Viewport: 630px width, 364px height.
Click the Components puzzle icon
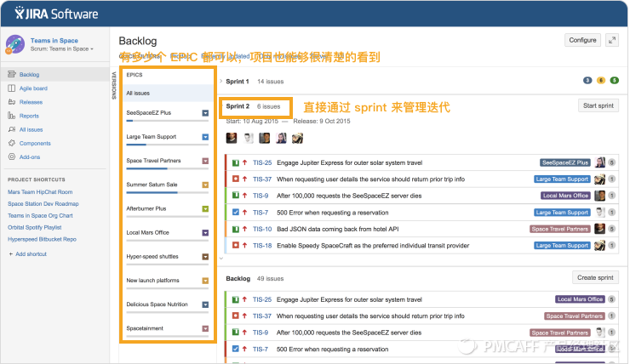point(12,143)
